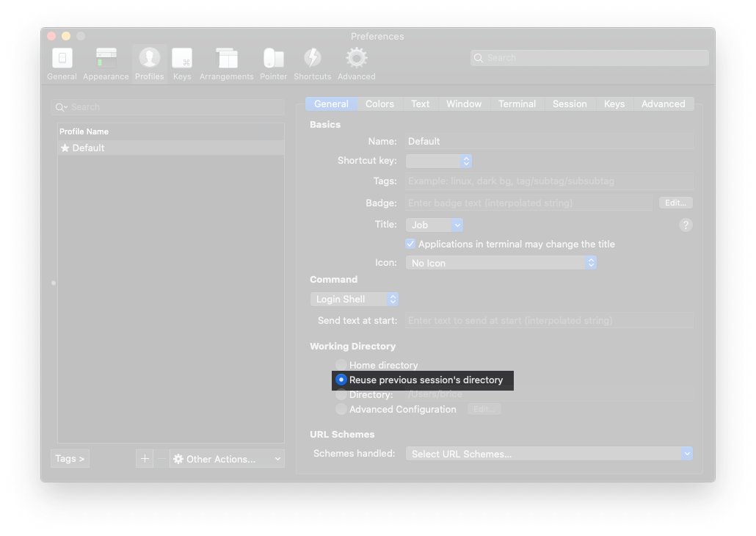Click the Send text at start field
756x536 pixels.
coord(549,320)
